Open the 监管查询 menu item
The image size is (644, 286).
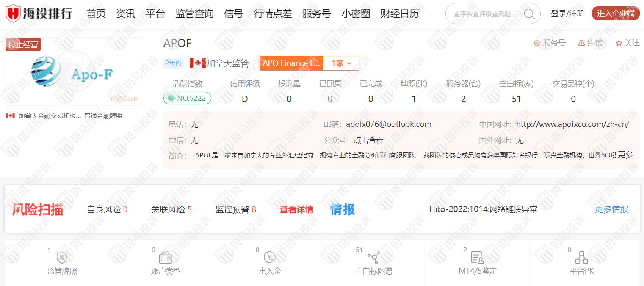point(194,14)
